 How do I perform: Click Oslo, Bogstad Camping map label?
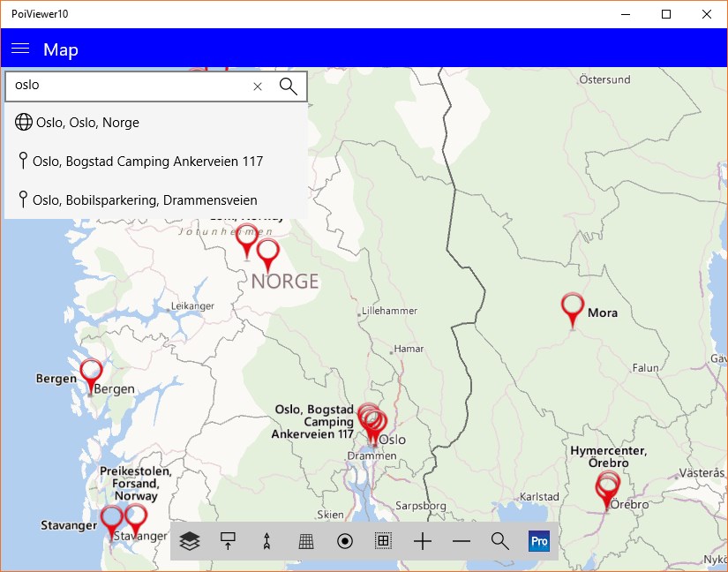tap(313, 422)
